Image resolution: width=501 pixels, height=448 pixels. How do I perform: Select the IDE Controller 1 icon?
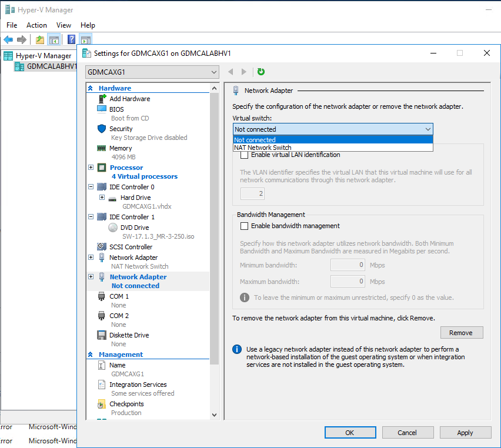tap(102, 216)
